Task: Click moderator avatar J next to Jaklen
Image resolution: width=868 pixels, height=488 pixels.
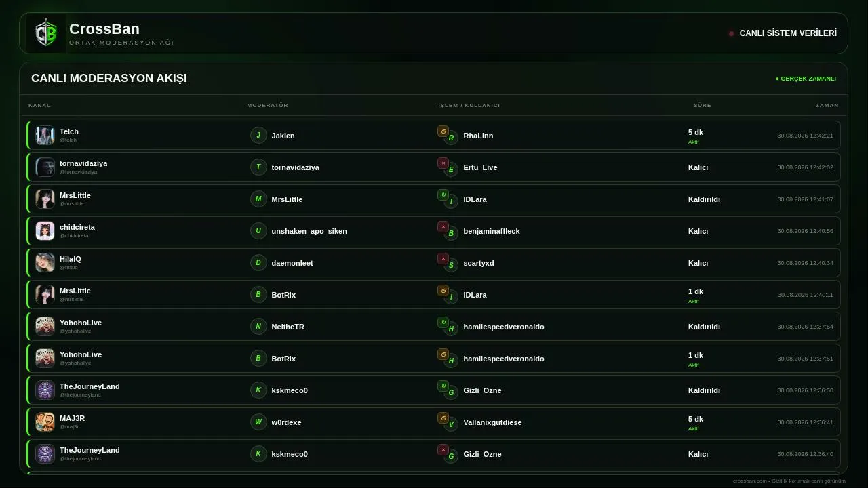Action: coord(258,136)
